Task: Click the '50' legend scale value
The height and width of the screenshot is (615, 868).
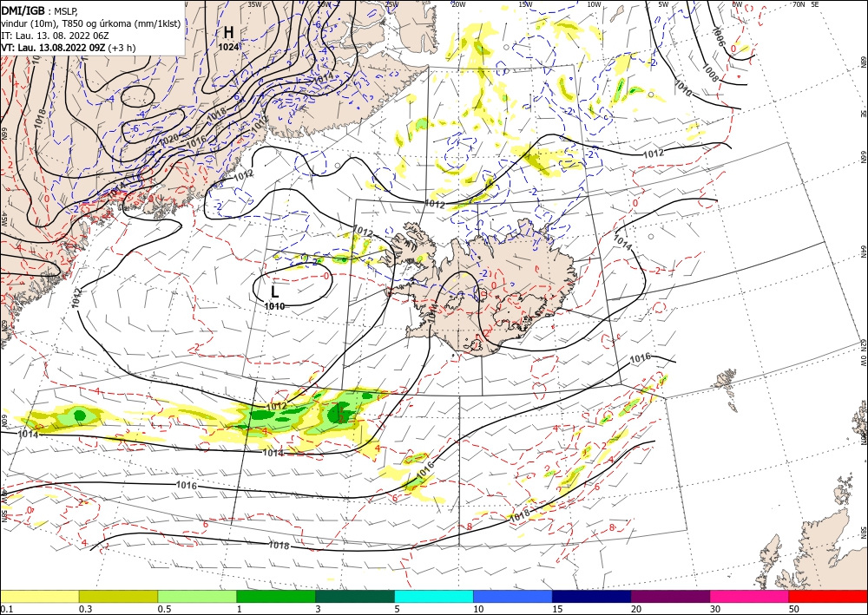Action: tap(794, 609)
